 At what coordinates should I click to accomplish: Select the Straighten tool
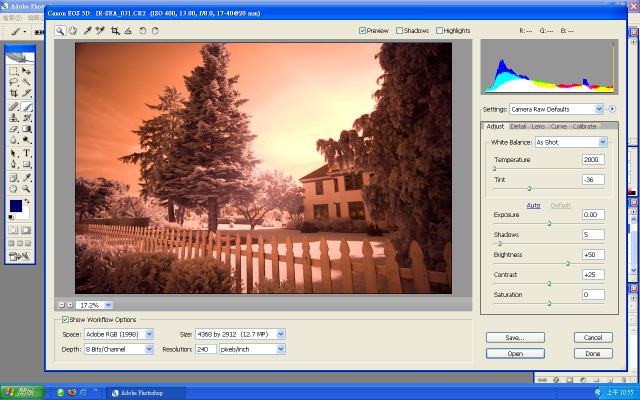pos(128,31)
